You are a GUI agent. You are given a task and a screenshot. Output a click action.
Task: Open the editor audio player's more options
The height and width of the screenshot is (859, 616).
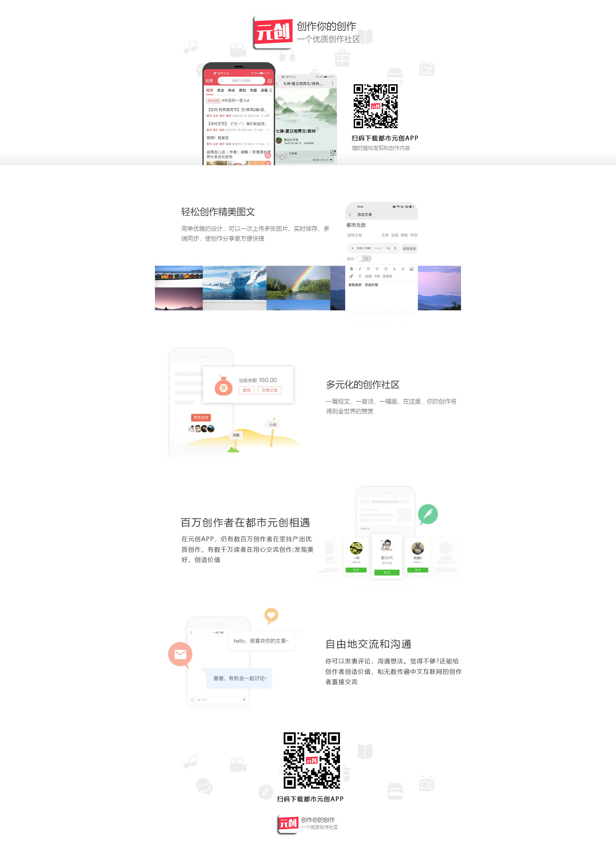(395, 248)
